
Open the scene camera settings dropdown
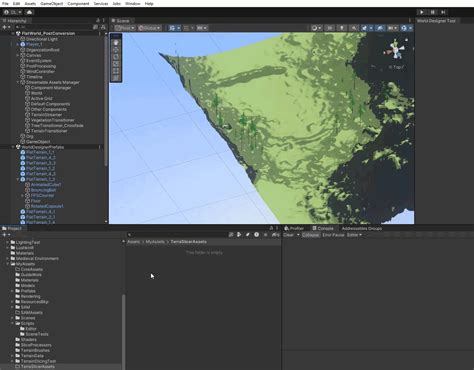(x=392, y=28)
